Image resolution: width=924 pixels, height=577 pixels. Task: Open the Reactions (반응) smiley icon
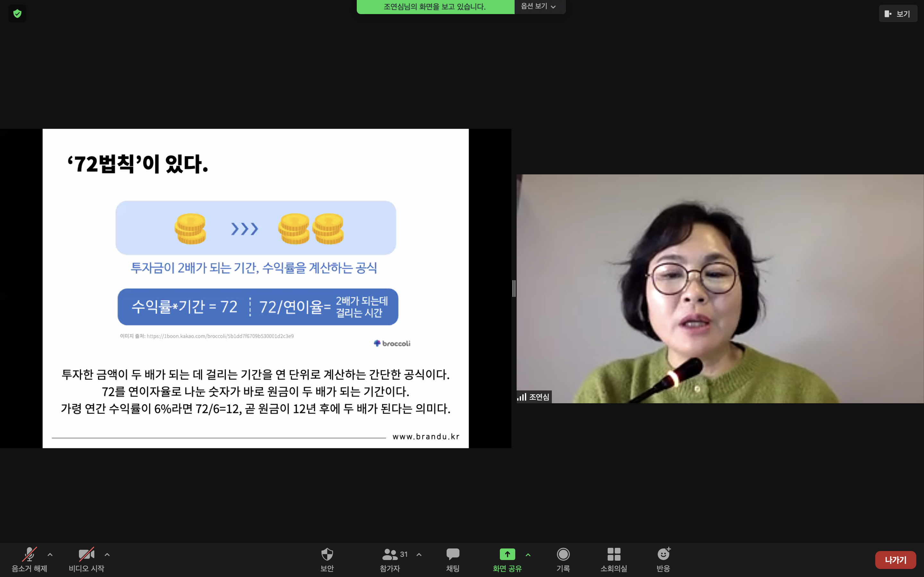[663, 554]
